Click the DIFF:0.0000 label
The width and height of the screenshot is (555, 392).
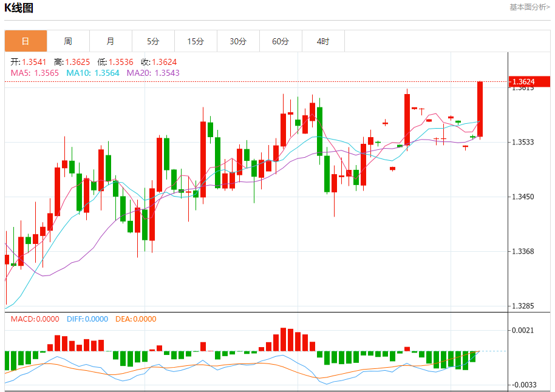[x=87, y=319]
